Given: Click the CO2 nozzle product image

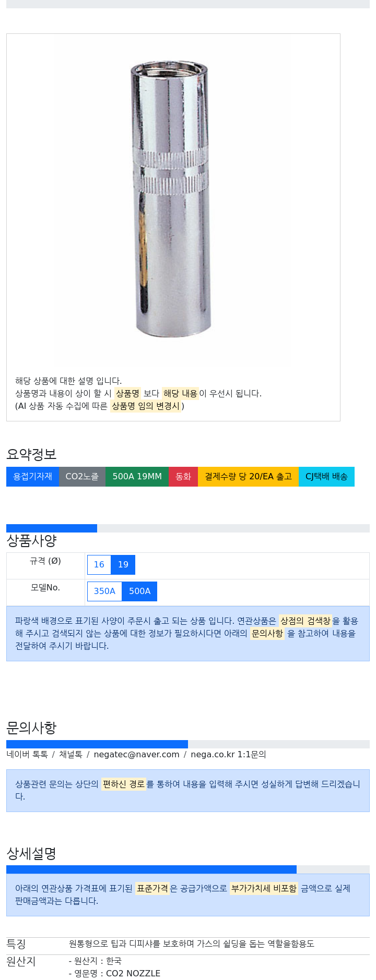Looking at the screenshot, I should 171,199.
